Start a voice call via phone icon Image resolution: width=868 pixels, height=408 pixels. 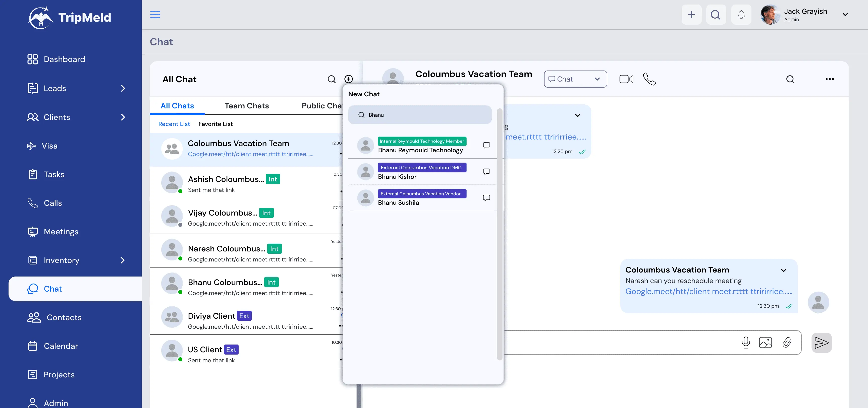click(x=649, y=79)
